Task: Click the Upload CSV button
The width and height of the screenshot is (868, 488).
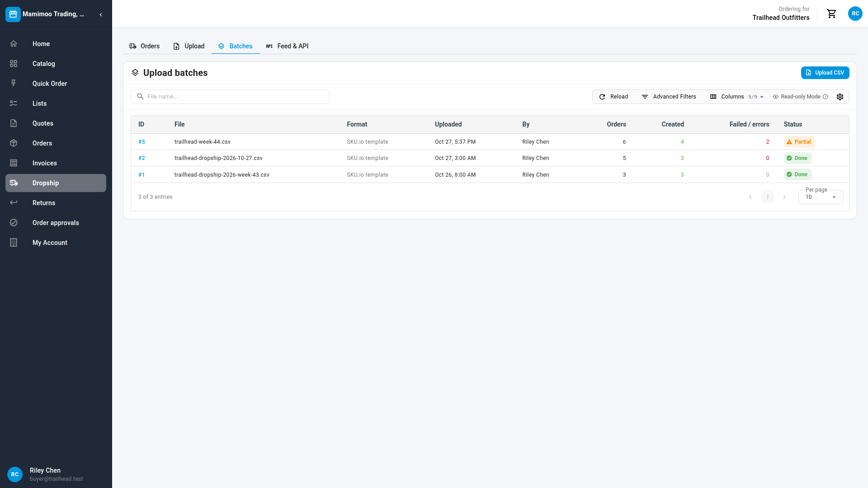Action: [825, 73]
